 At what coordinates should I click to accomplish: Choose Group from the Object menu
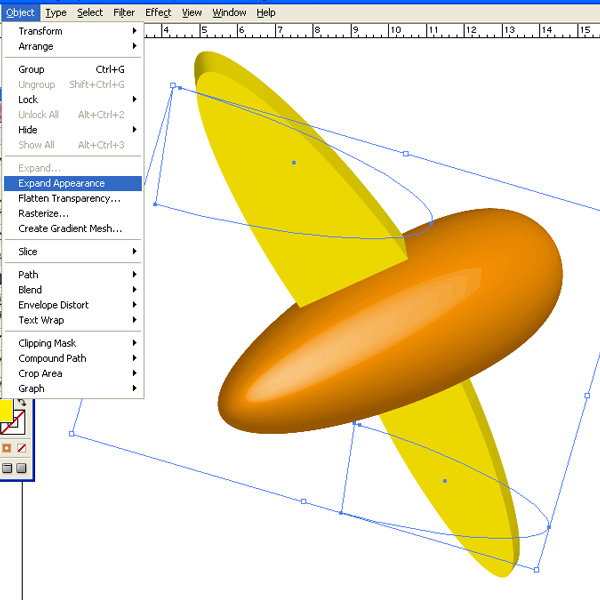click(x=73, y=69)
